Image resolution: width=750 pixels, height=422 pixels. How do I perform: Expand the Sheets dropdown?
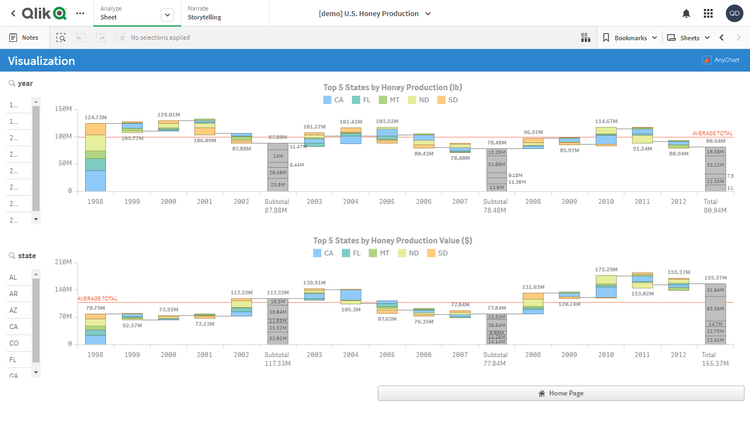click(x=690, y=37)
